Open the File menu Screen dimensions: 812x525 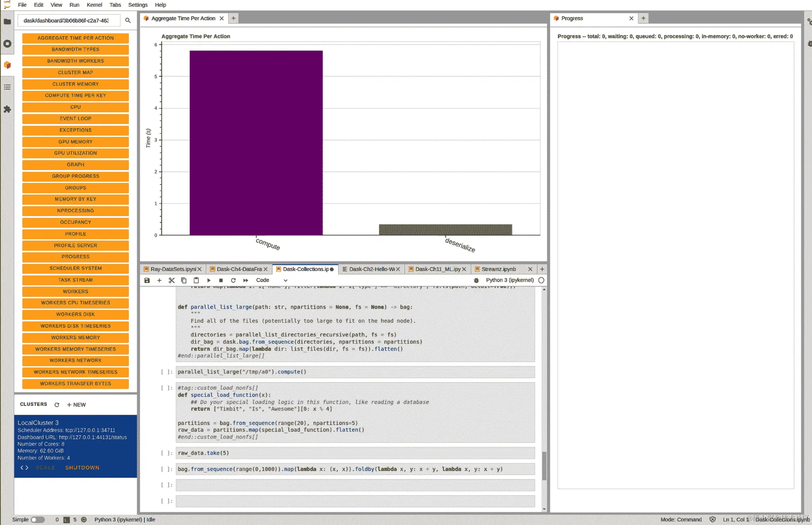tap(22, 5)
